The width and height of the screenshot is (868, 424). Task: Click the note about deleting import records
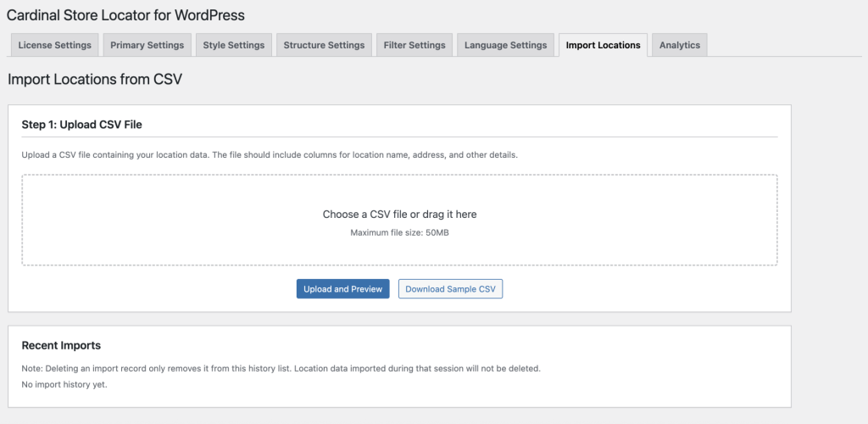pyautogui.click(x=281, y=368)
